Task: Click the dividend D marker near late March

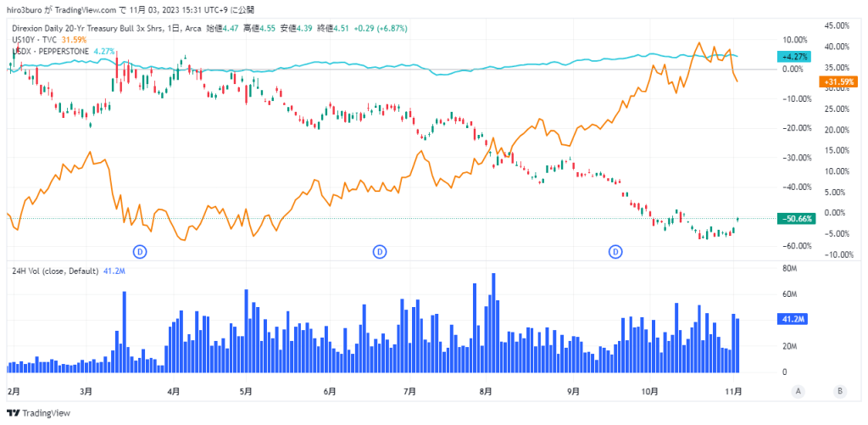Action: pos(141,251)
